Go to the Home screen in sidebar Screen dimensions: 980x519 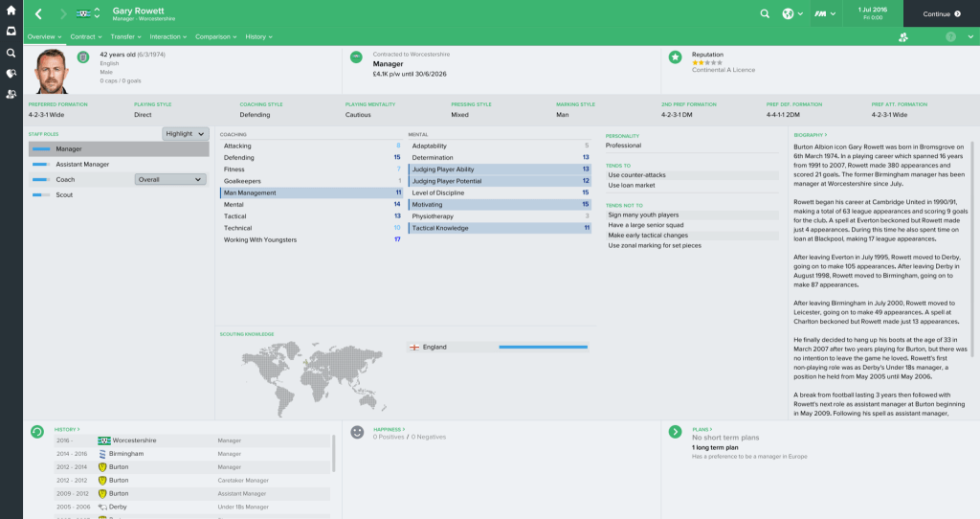click(11, 11)
